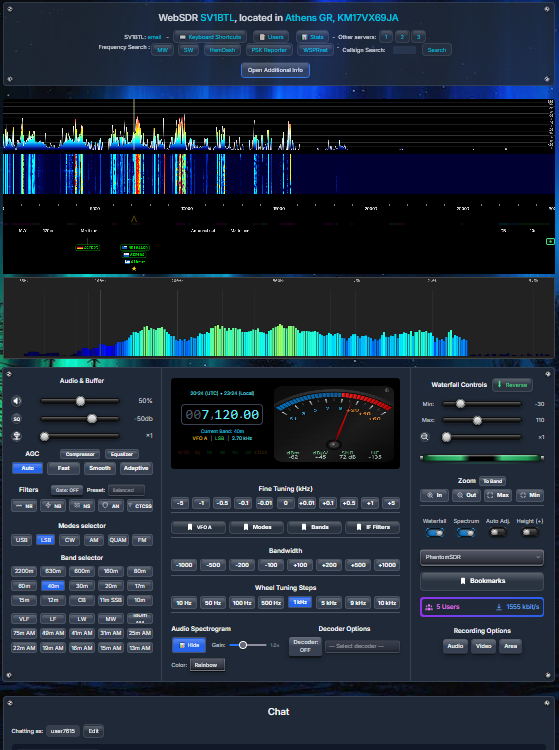Image resolution: width=559 pixels, height=750 pixels.
Task: Open the Rainbow color selector
Action: [x=207, y=665]
